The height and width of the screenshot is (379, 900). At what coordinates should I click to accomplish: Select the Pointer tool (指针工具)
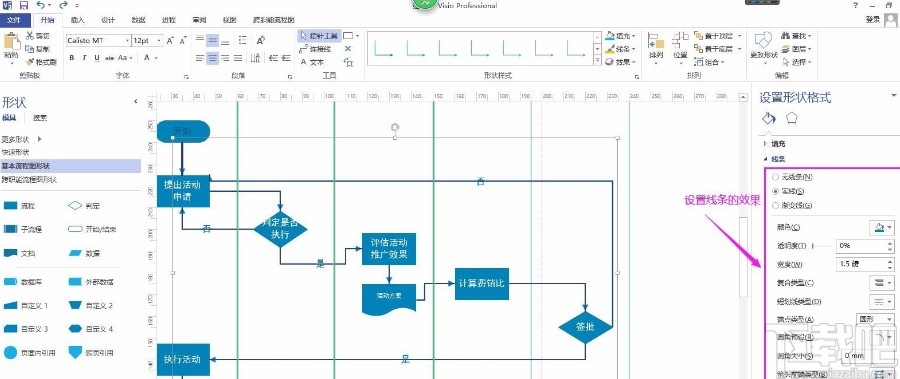click(x=319, y=36)
